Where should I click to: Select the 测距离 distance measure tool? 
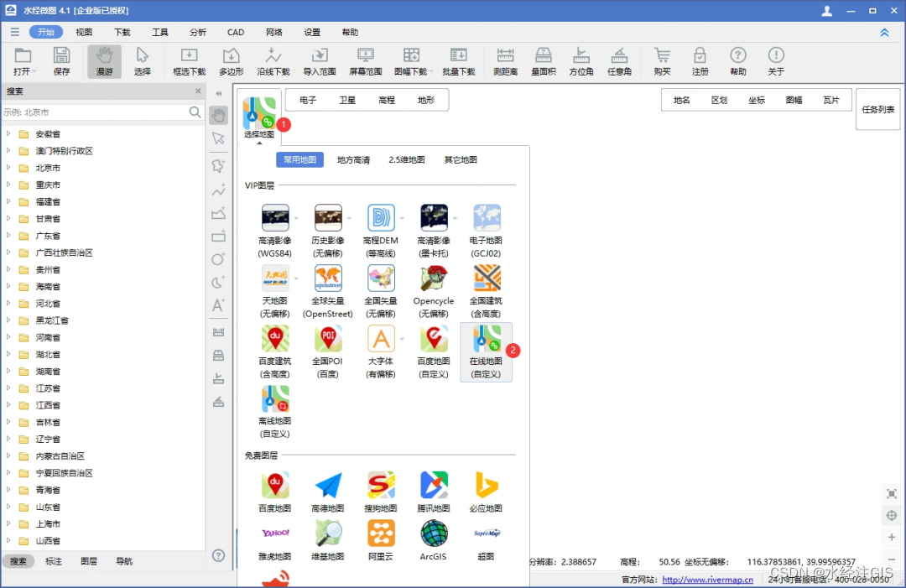tap(505, 61)
